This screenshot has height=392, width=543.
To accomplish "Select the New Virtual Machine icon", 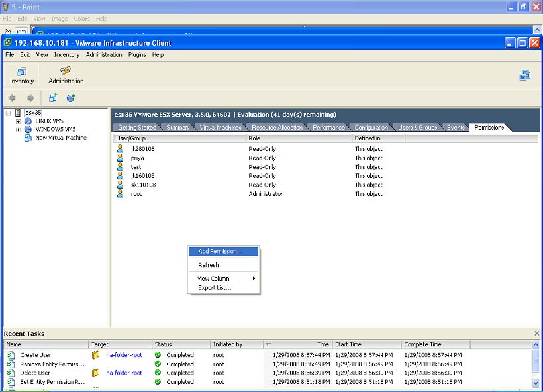I will click(x=28, y=138).
